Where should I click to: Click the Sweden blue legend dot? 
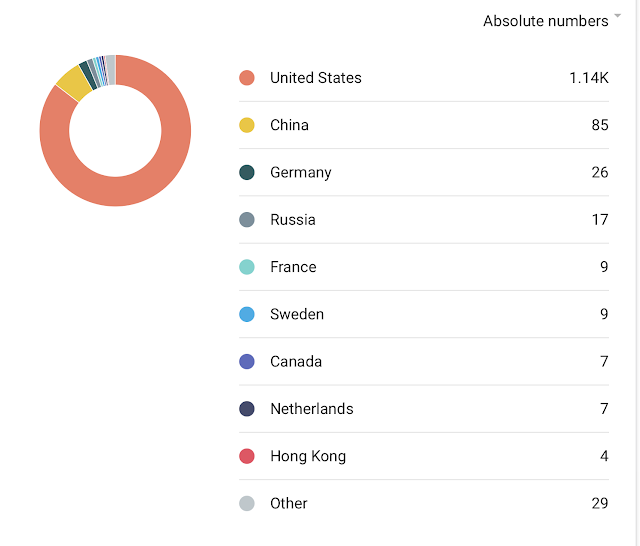point(247,314)
